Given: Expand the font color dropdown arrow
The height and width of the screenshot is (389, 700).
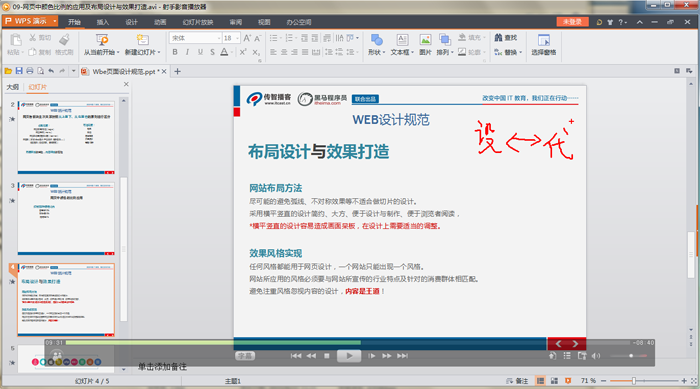Looking at the screenshot, I should (x=232, y=53).
